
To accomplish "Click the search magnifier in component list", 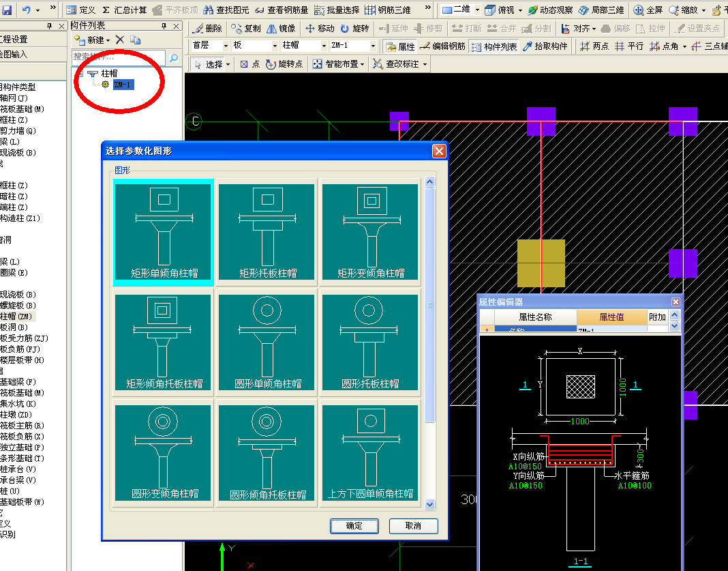I will click(174, 57).
